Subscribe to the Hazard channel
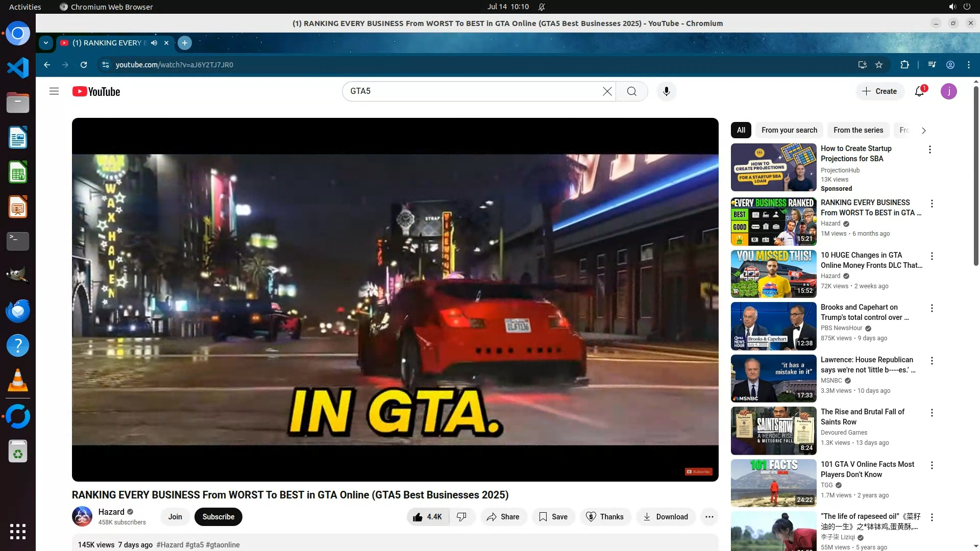Image resolution: width=980 pixels, height=551 pixels. click(218, 517)
